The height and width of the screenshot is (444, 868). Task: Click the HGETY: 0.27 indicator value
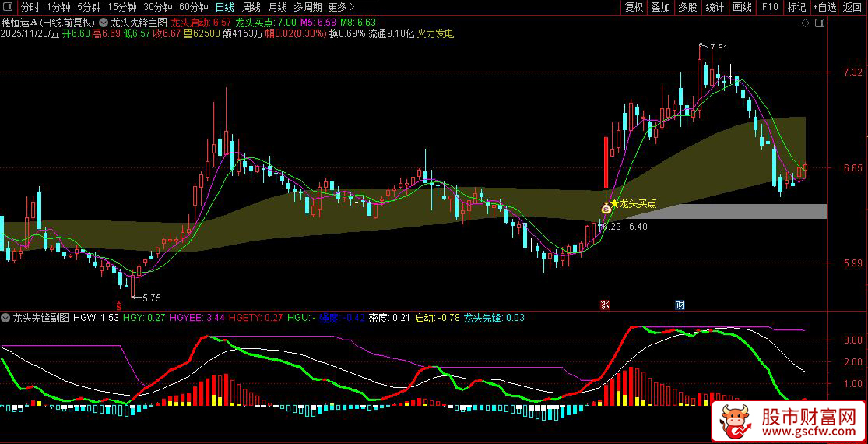click(256, 318)
